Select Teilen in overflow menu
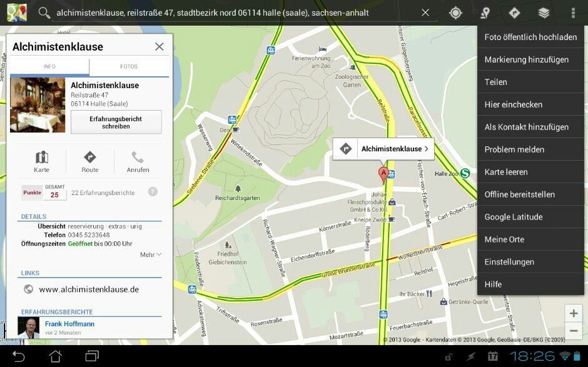The image size is (588, 367). (530, 82)
